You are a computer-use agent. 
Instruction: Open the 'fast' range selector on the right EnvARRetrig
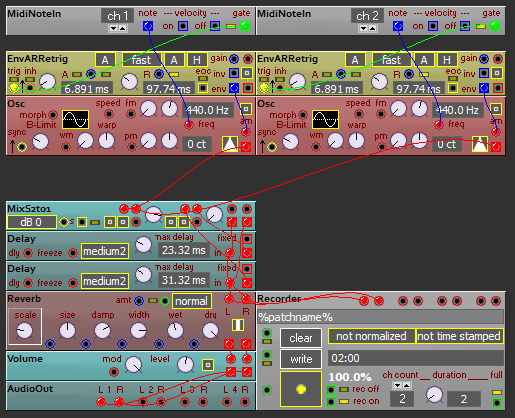392,60
